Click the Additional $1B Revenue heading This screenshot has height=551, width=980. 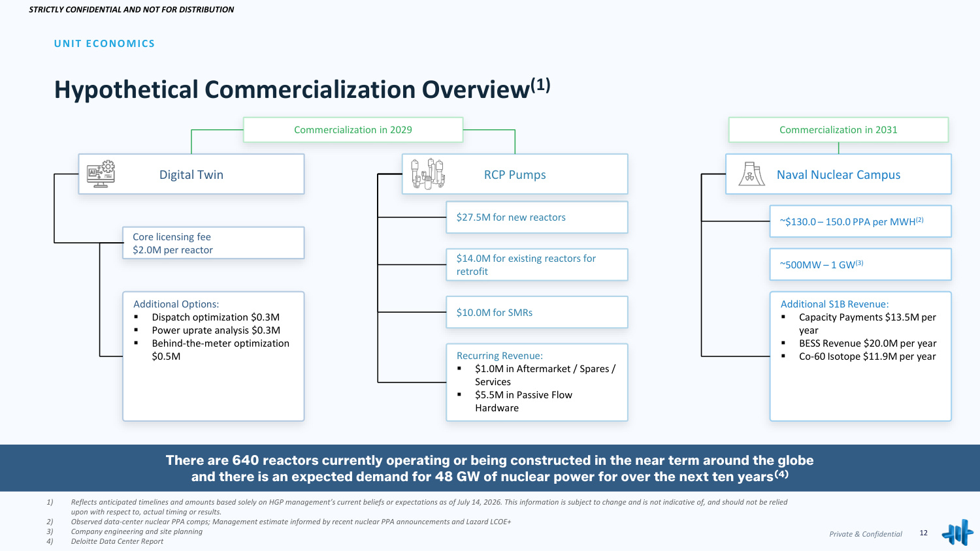click(834, 304)
